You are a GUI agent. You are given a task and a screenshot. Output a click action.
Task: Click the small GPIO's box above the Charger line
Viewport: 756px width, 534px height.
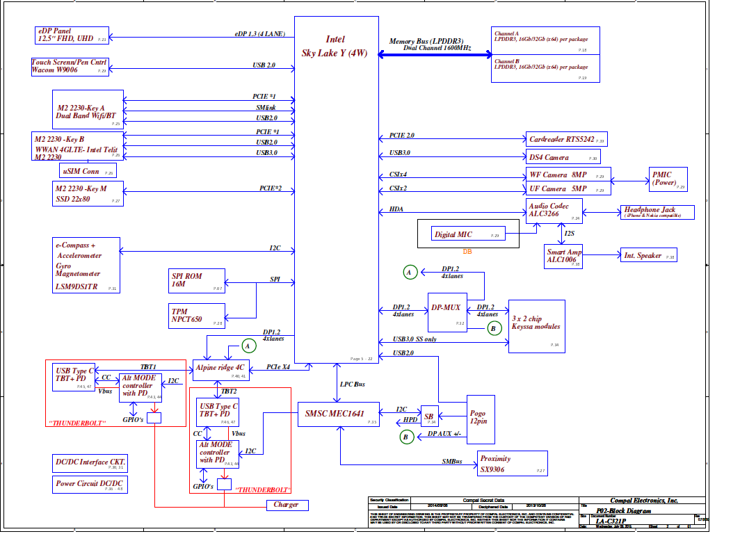pyautogui.click(x=224, y=485)
